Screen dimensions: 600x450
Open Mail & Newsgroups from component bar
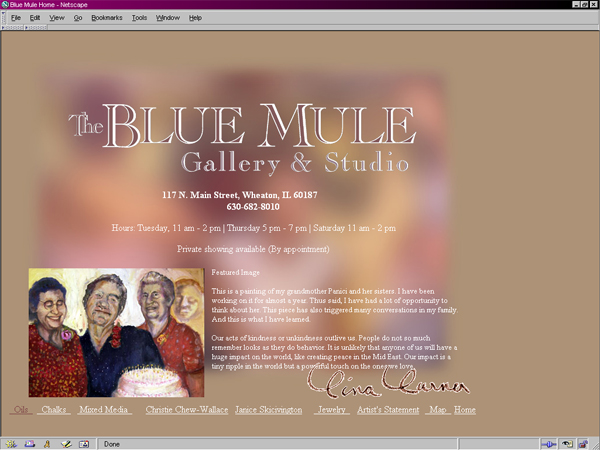pyautogui.click(x=29, y=444)
